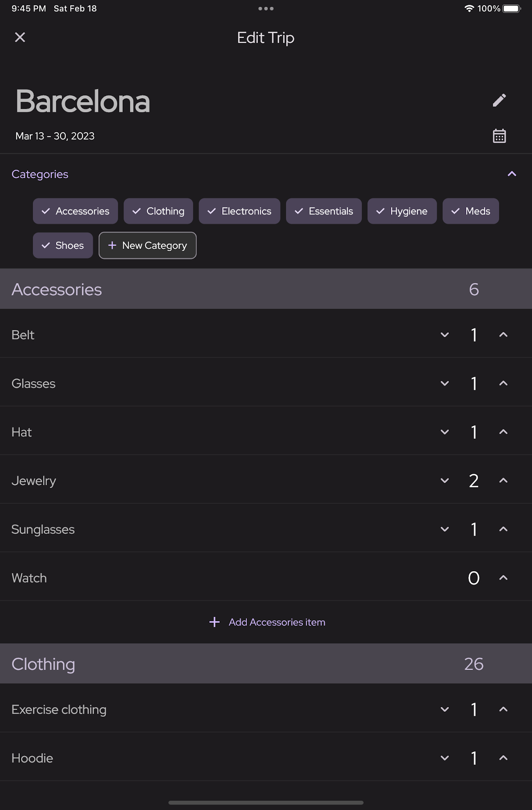Screen dimensions: 532x810
Task: Decrease Glasses quantity
Action: 445,383
